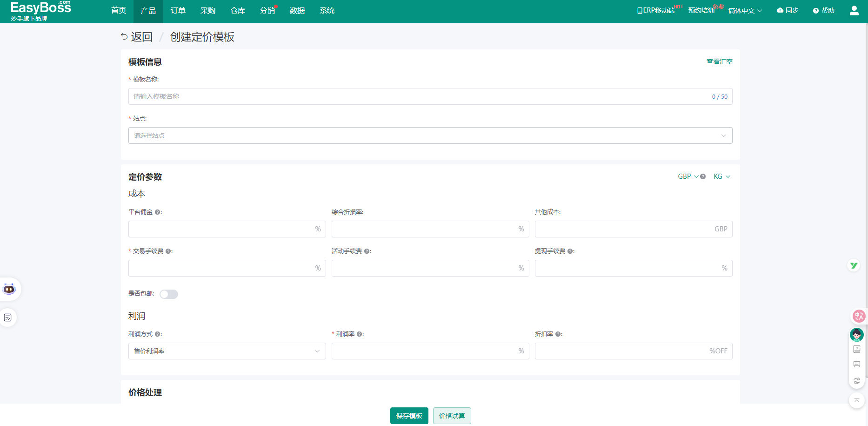This screenshot has width=868, height=426.
Task: Click the robot assistant icon on left edge
Action: [x=9, y=289]
